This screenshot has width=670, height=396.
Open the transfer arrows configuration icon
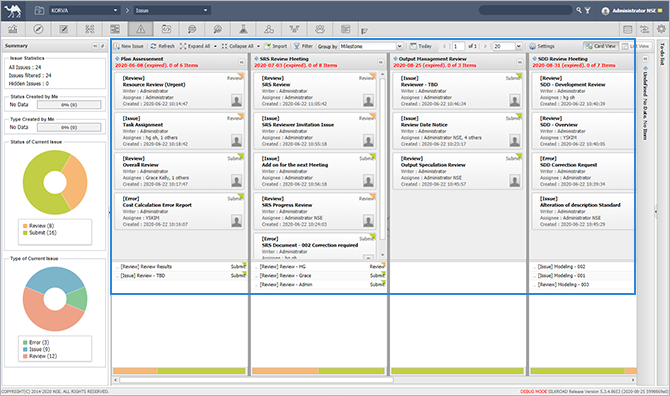644,29
